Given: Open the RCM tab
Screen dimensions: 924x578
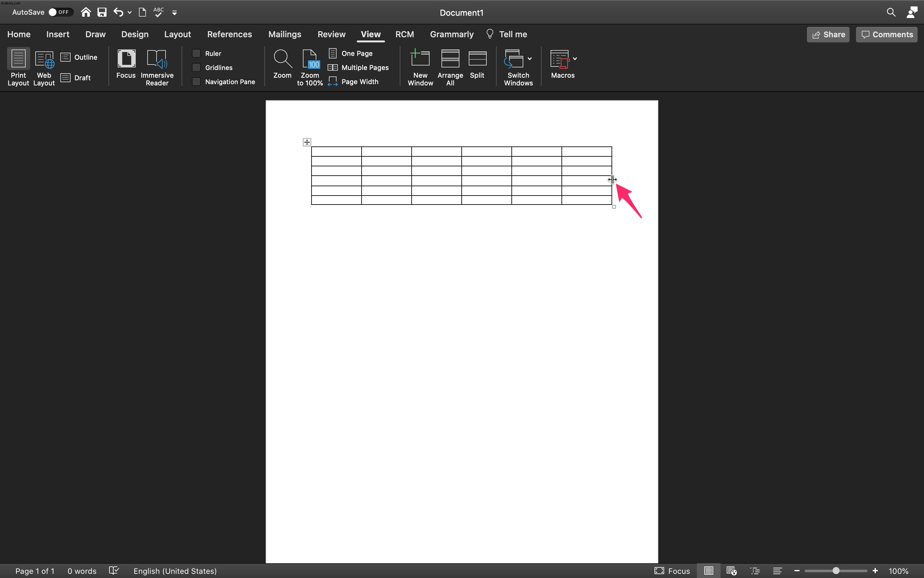Looking at the screenshot, I should [x=405, y=34].
